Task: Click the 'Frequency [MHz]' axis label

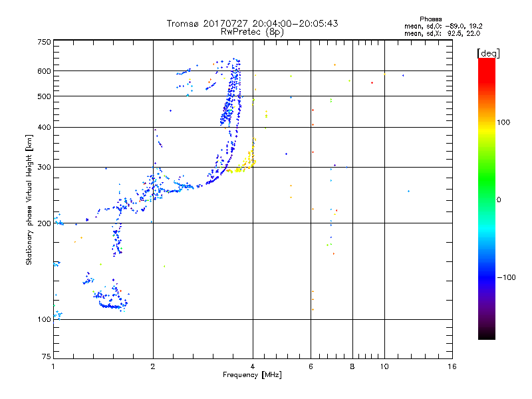Action: click(x=252, y=375)
